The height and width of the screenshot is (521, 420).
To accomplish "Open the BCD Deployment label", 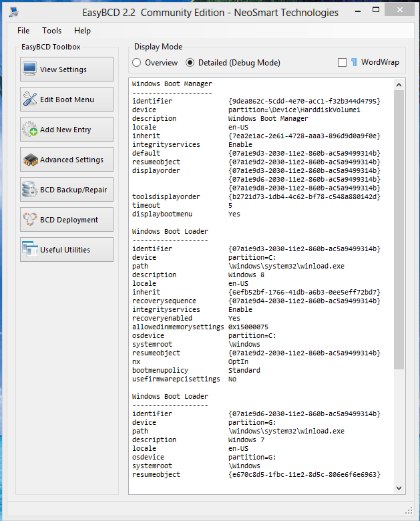I will click(x=69, y=220).
